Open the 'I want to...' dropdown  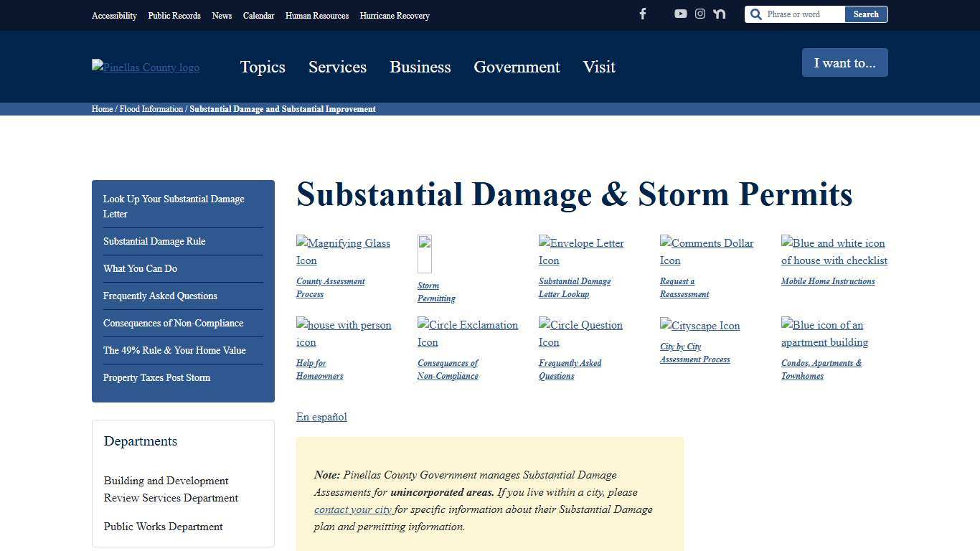pyautogui.click(x=844, y=62)
